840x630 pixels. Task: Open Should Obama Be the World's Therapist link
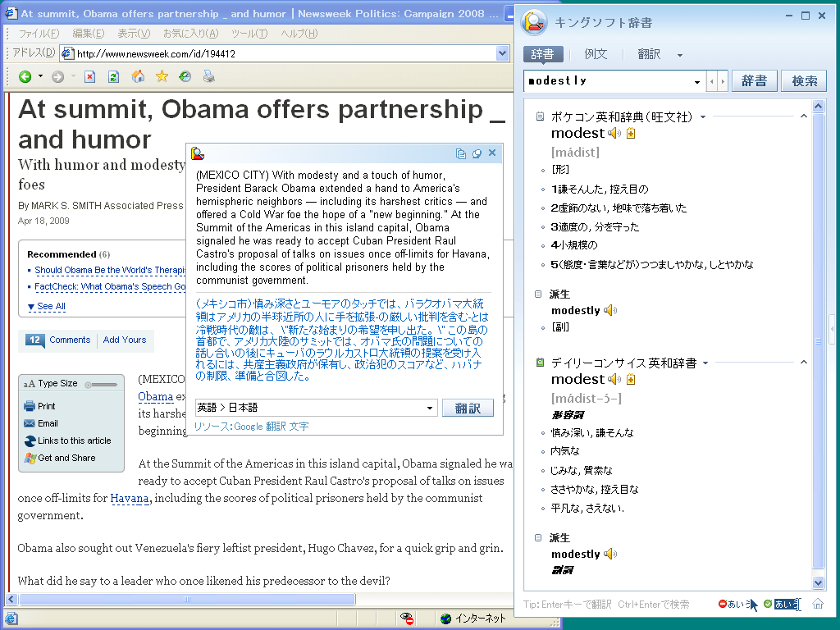[x=110, y=270]
